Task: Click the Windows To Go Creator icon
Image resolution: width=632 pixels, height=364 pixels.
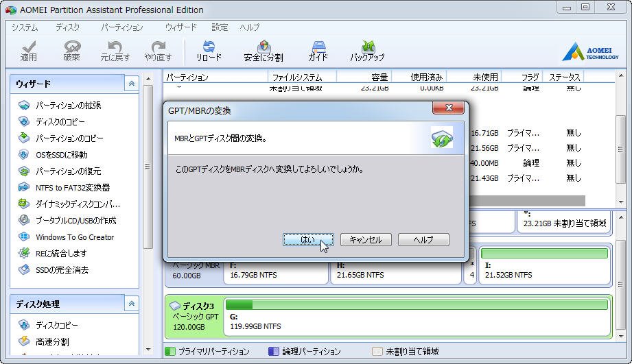Action: 24,236
